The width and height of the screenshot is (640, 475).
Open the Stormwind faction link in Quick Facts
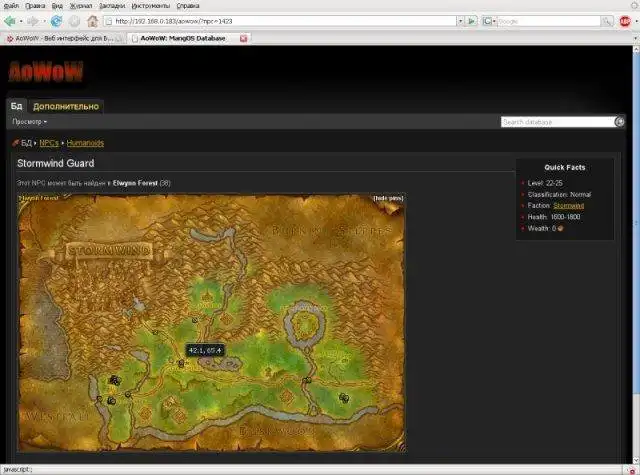pyautogui.click(x=569, y=206)
